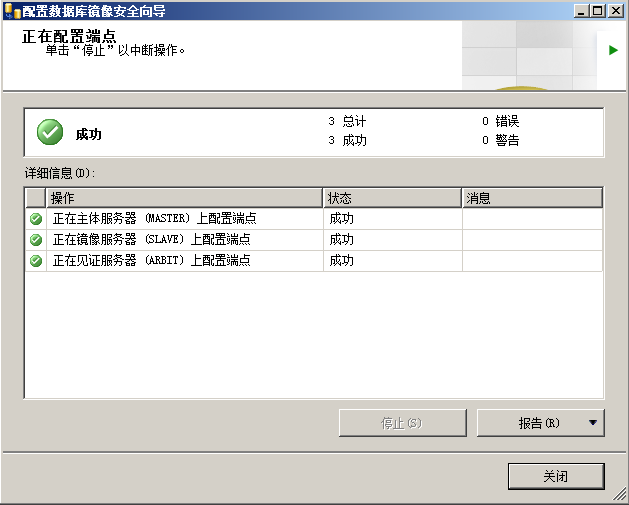
Task: Select row 正在主体服务器 (MASTER) 上配置端点
Action: click(x=314, y=219)
